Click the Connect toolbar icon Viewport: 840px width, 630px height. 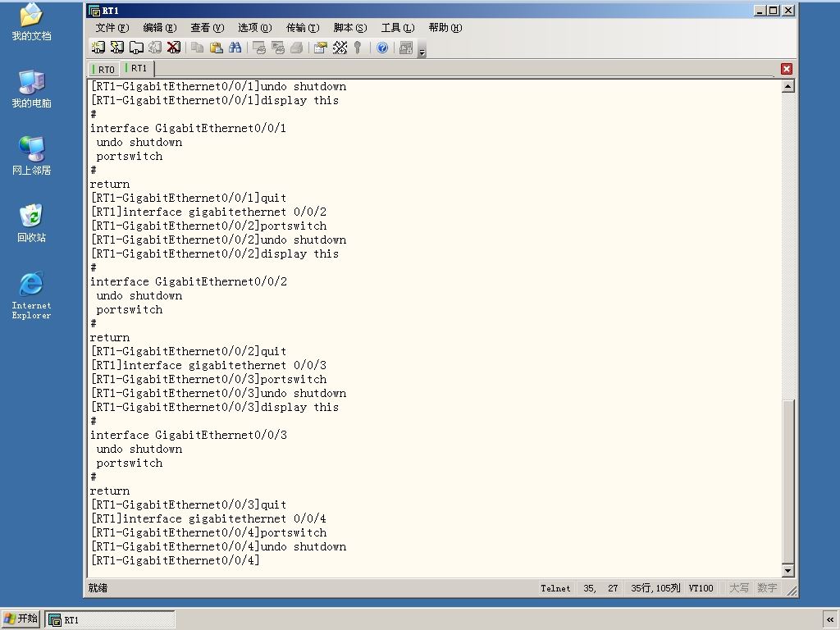pos(98,48)
